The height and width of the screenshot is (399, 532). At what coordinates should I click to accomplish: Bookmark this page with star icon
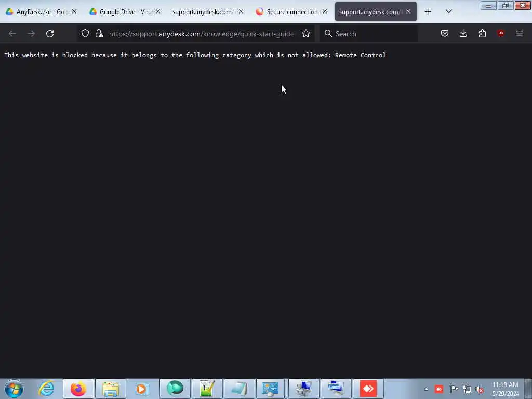tap(306, 34)
